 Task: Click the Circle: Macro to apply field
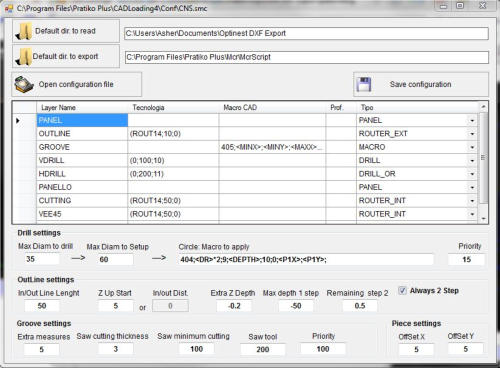[x=306, y=259]
